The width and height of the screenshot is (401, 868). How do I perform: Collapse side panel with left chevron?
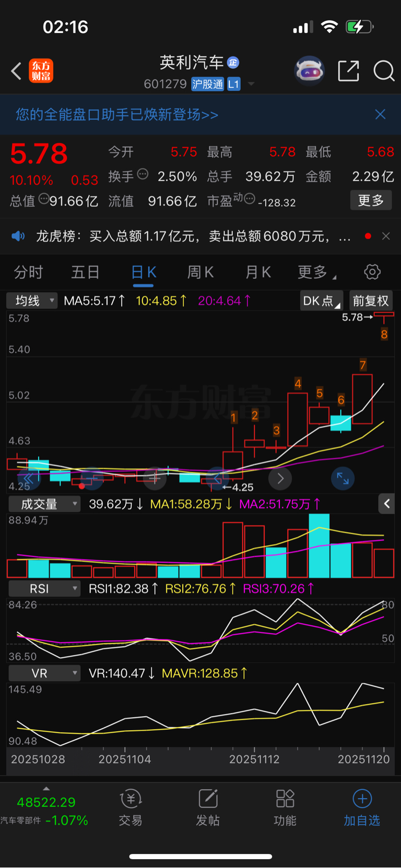(x=386, y=504)
